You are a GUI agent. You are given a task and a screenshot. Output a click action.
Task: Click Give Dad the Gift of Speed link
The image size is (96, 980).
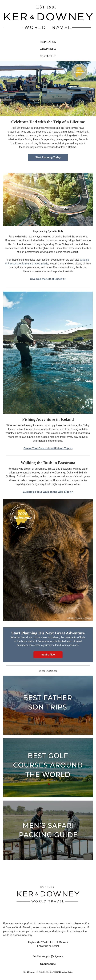[x=48, y=279]
